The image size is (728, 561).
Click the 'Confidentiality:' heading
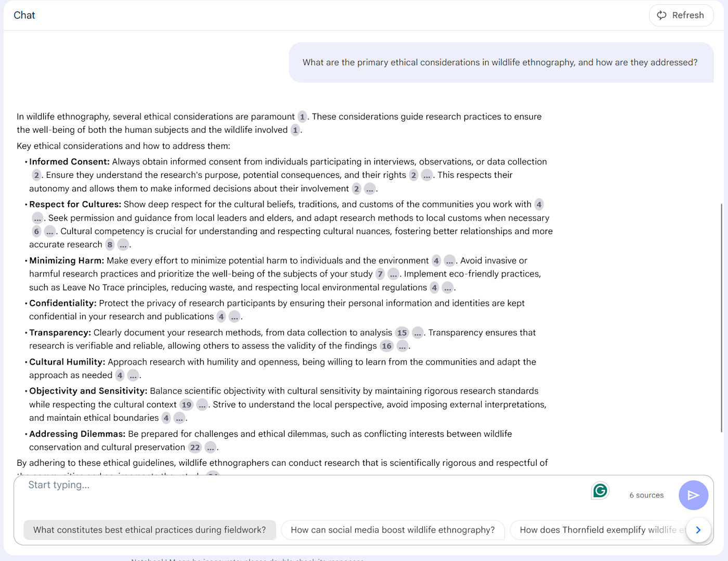[63, 303]
